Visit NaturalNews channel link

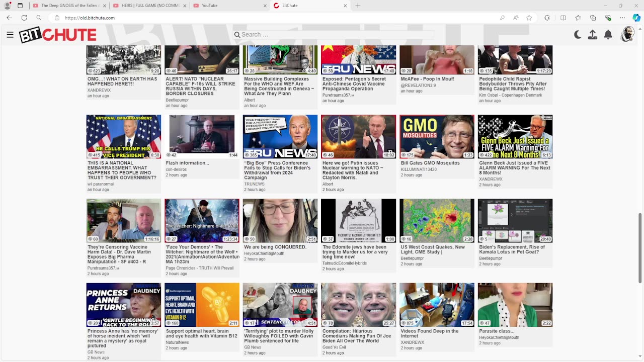pos(177,342)
